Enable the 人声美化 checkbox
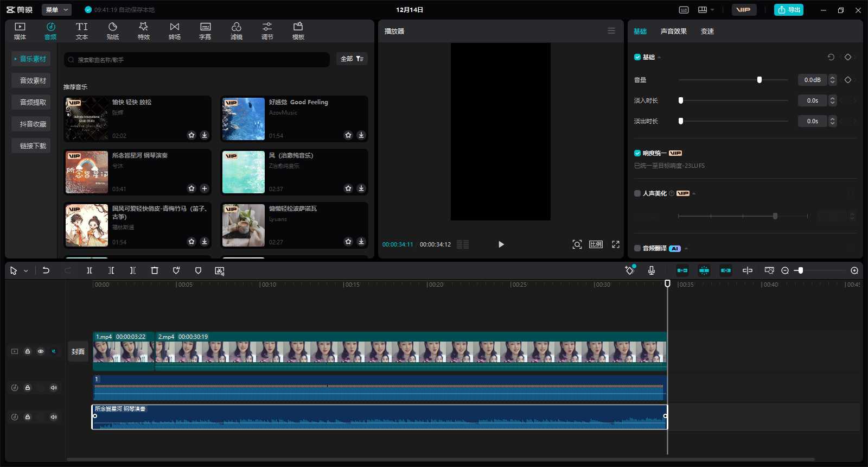The width and height of the screenshot is (868, 467). click(x=637, y=193)
